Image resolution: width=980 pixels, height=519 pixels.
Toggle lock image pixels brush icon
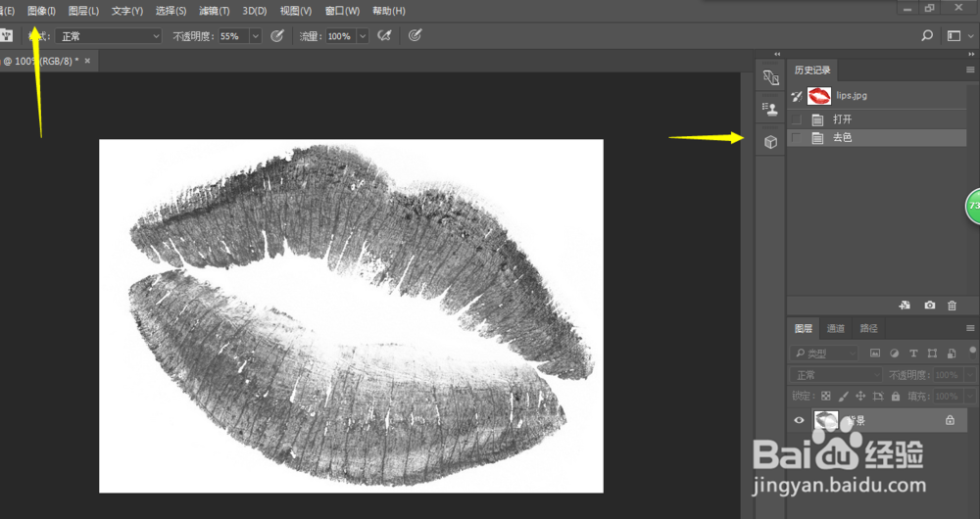pos(843,396)
